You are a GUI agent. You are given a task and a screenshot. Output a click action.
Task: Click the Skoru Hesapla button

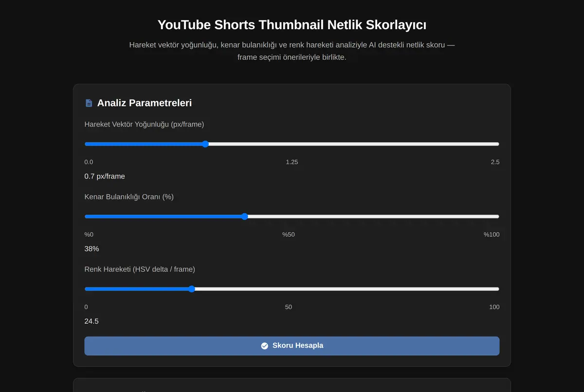(292, 346)
